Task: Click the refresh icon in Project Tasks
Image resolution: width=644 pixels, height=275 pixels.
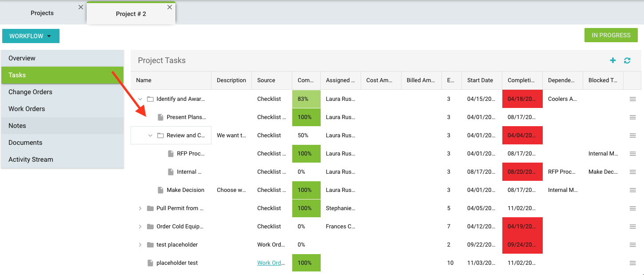Action: 627,60
